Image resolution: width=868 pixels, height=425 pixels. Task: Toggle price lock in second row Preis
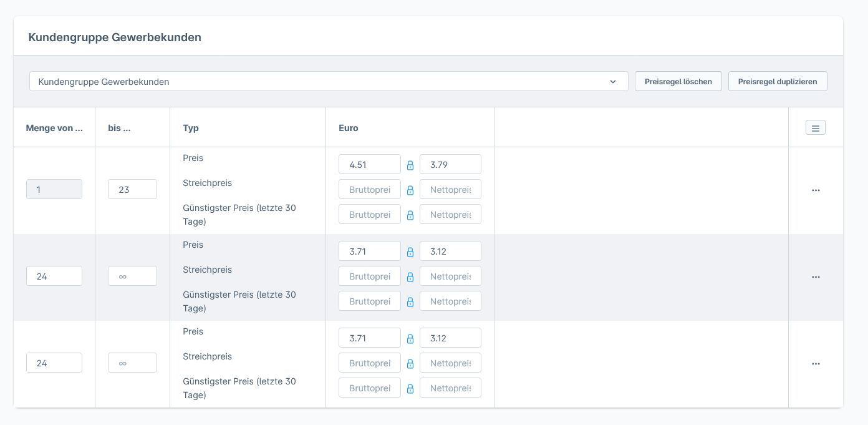pos(410,252)
